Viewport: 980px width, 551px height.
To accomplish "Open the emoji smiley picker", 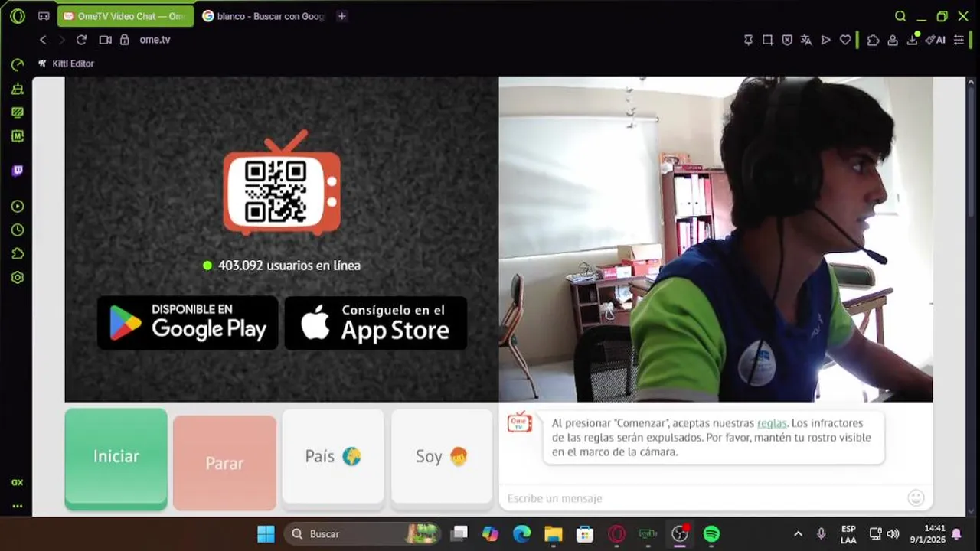I will [916, 498].
